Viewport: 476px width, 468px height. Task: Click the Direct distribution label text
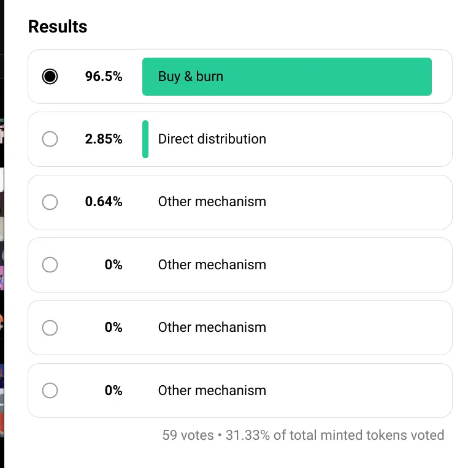pyautogui.click(x=212, y=139)
